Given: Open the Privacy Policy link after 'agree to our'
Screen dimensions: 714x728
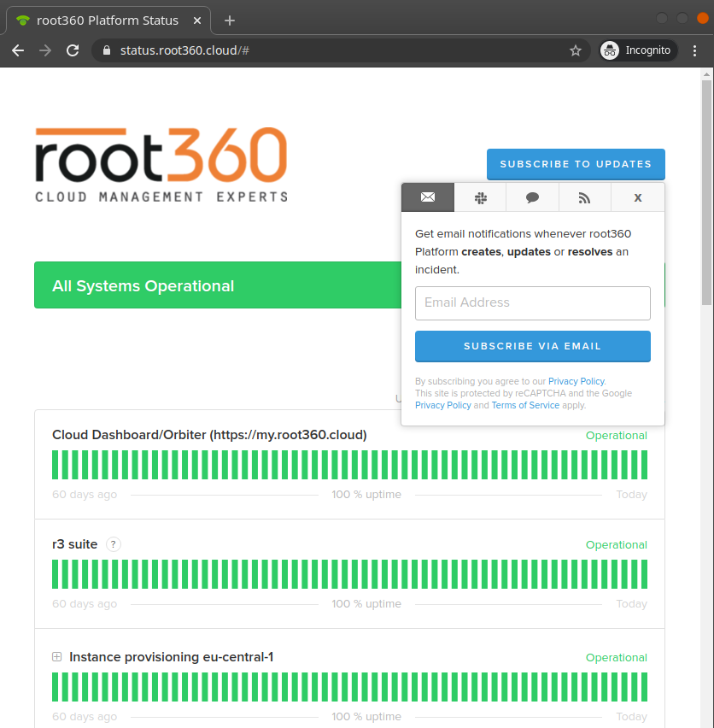Looking at the screenshot, I should [x=576, y=381].
